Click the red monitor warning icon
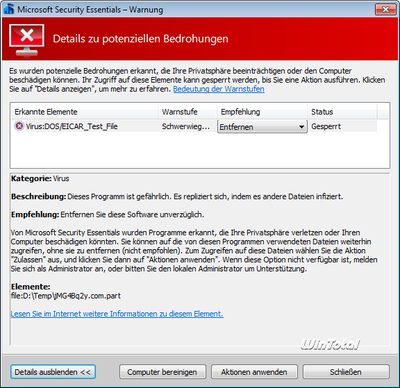Viewport: 400px width, 388px height. tap(27, 40)
